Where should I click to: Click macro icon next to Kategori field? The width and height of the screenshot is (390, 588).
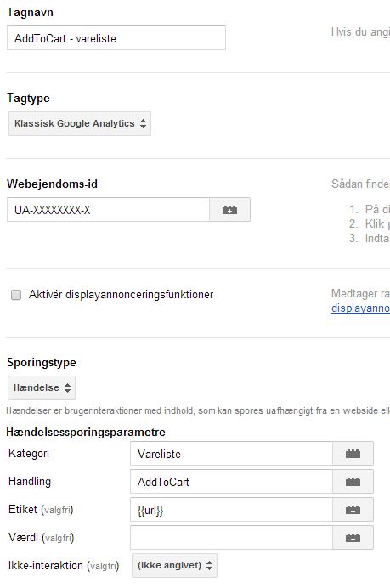coord(353,454)
